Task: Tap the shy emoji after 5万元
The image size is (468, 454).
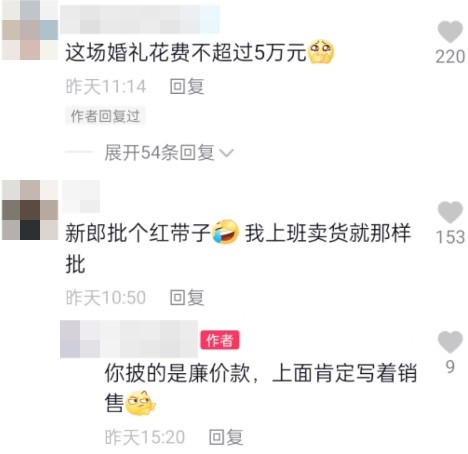Action: pos(321,52)
